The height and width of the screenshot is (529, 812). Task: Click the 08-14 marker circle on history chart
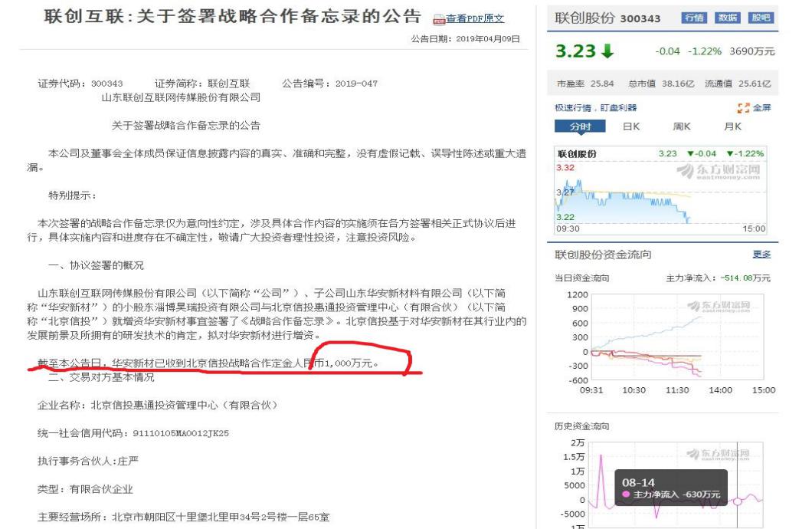tap(738, 501)
